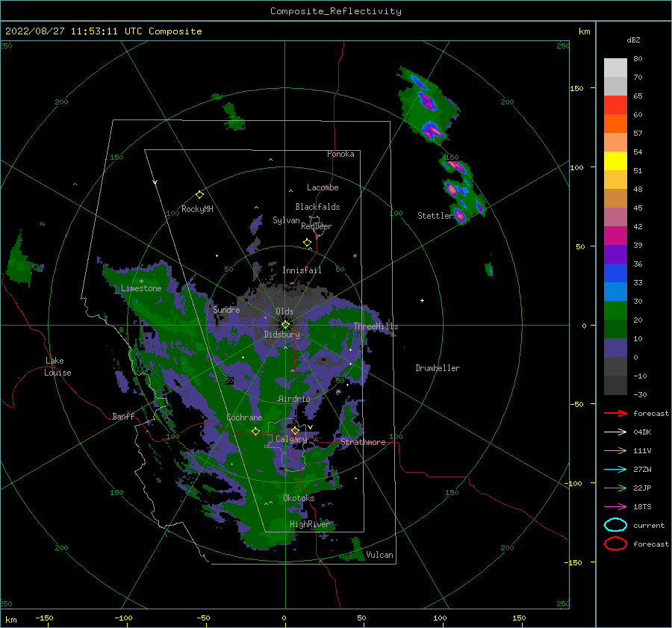Click the -150 tick on the bottom axis
This screenshot has height=628, width=672.
click(44, 618)
